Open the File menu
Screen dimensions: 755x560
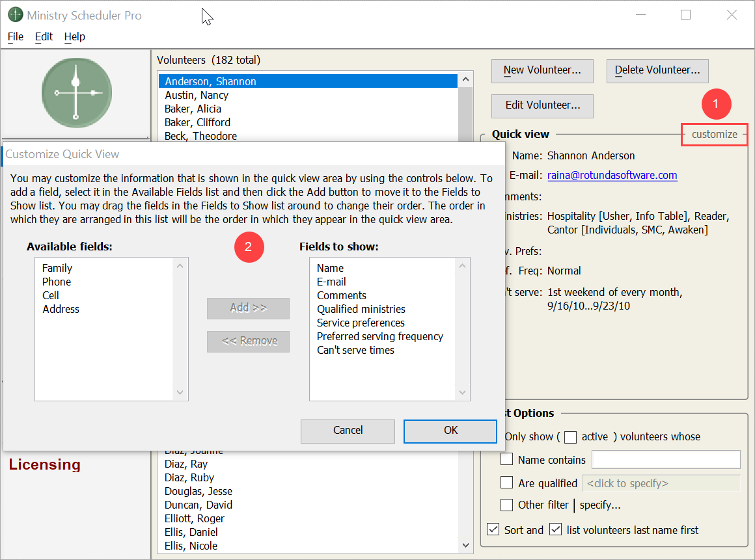pos(15,36)
